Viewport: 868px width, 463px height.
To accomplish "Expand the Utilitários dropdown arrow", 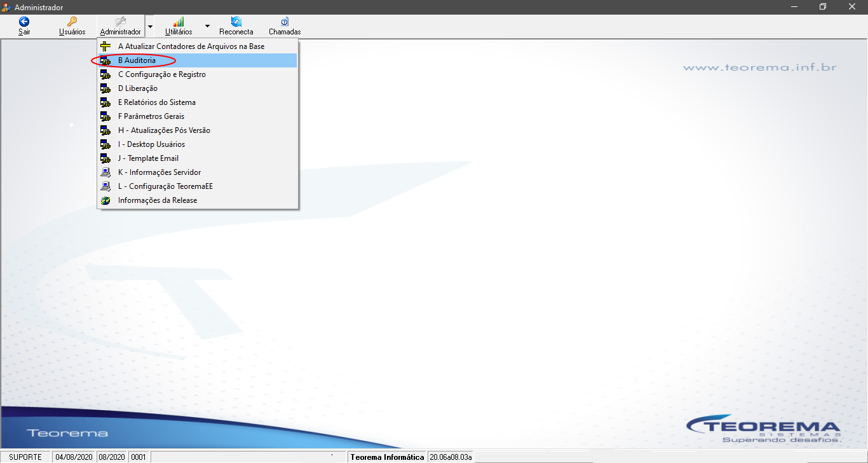I will [207, 26].
